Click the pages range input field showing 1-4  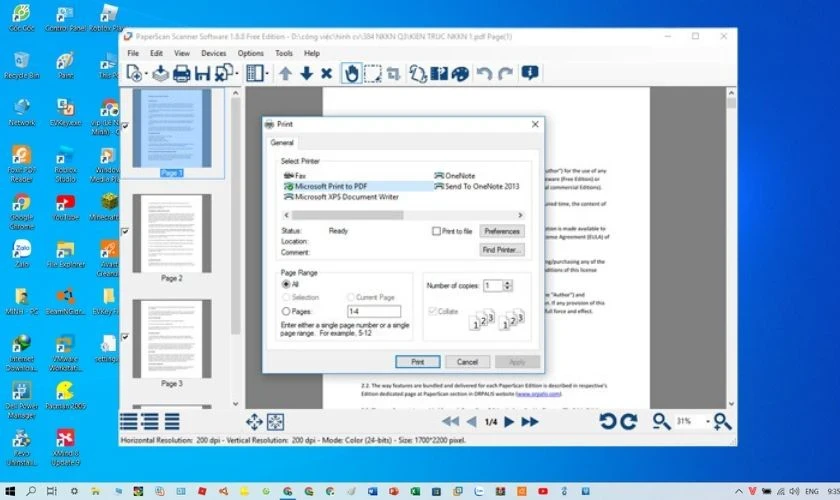(x=374, y=311)
